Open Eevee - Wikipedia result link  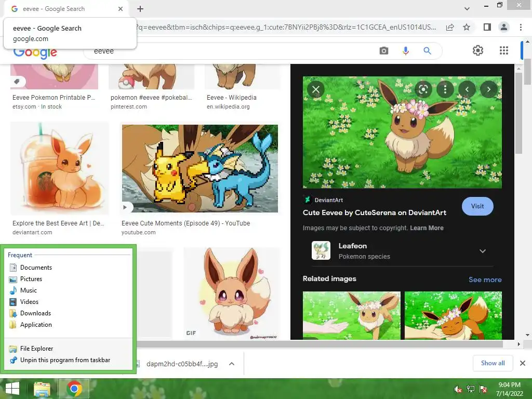[x=231, y=98]
